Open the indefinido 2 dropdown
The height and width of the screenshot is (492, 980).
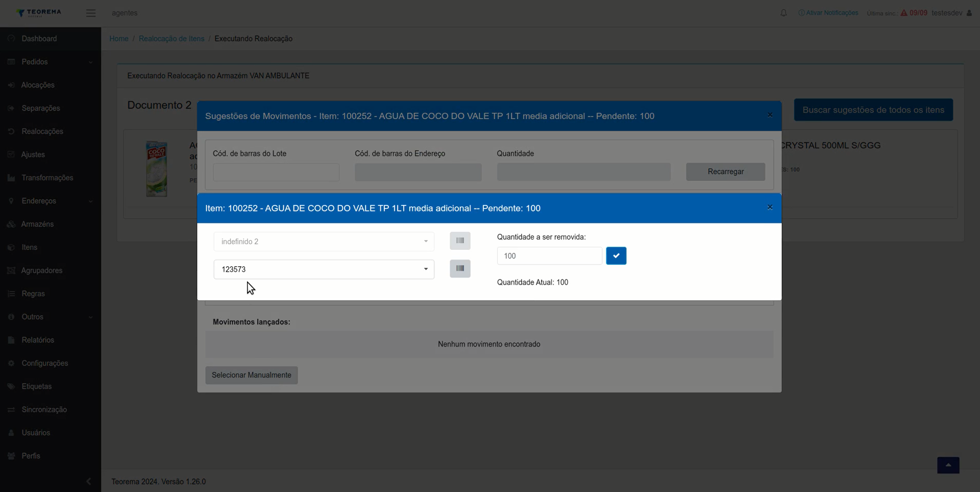[x=324, y=242]
